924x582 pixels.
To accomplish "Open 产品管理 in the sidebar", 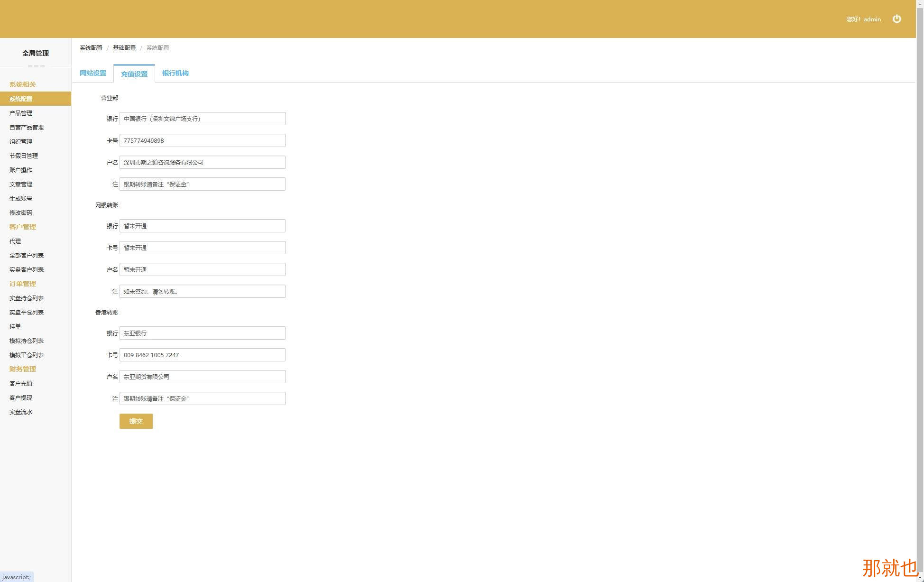I will 21,113.
